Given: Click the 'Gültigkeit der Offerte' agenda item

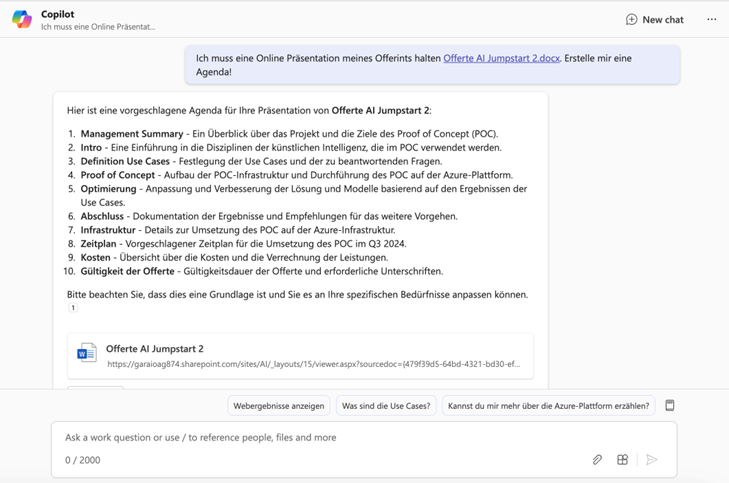Looking at the screenshot, I should 127,271.
